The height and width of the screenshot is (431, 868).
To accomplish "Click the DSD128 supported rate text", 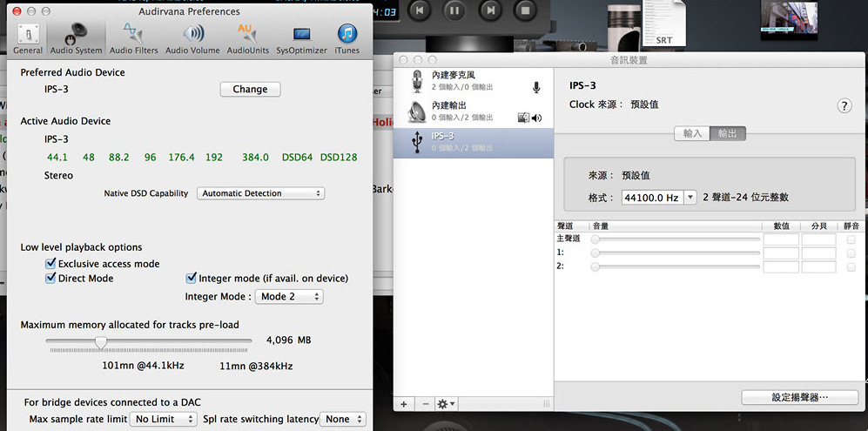I will 339,158.
